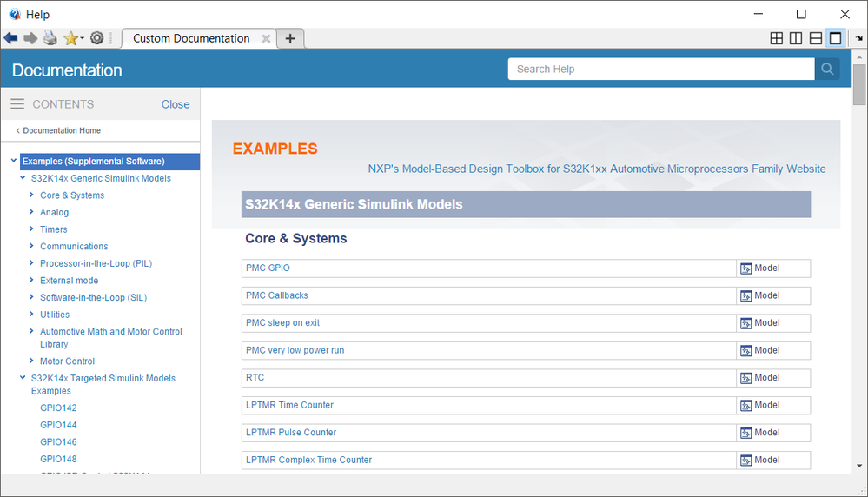Select the left/right split layout icon
The height and width of the screenshot is (497, 868).
coord(796,38)
